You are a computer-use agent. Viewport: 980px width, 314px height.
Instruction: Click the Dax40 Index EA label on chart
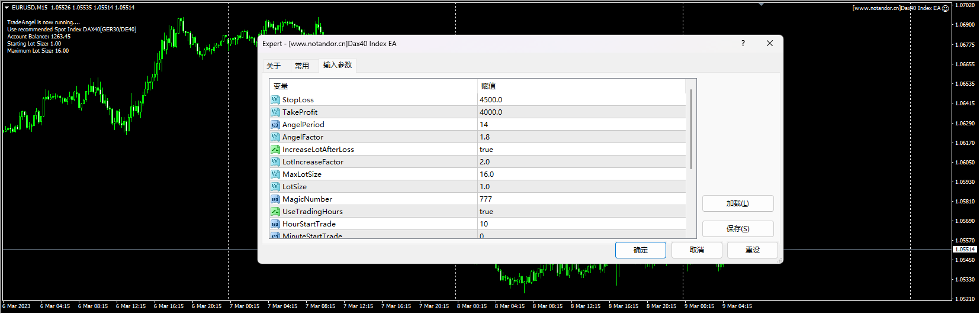click(897, 8)
